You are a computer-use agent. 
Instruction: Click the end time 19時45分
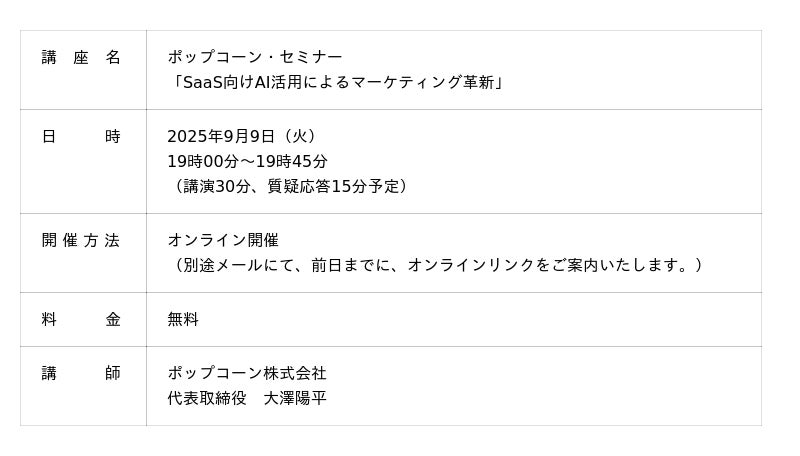coord(291,162)
